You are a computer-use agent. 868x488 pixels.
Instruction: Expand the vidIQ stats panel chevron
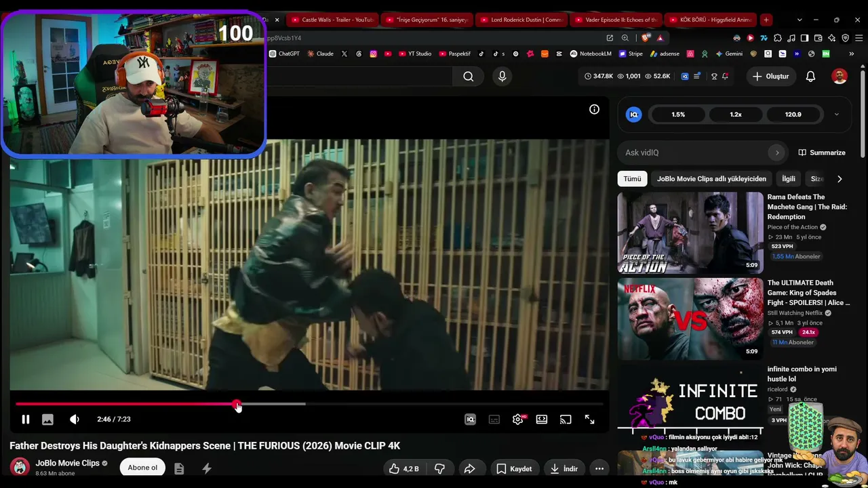coord(836,115)
